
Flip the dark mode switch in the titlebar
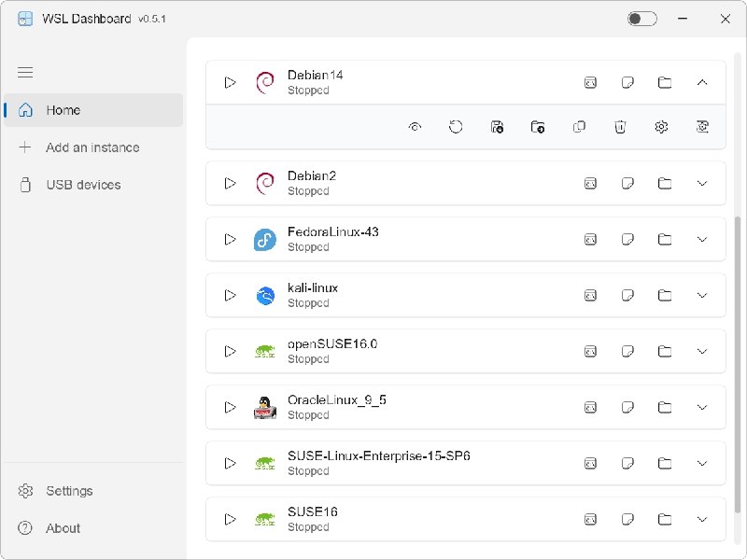click(641, 18)
